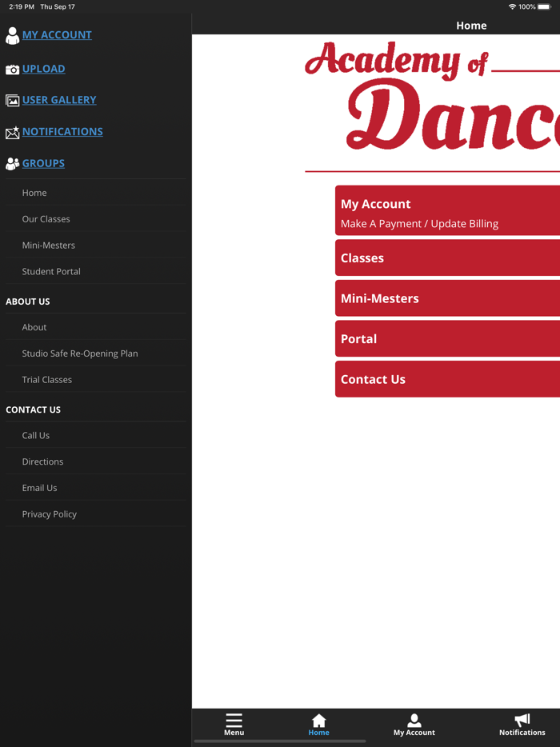
Task: Click the Notifications envelope icon
Action: (x=12, y=133)
